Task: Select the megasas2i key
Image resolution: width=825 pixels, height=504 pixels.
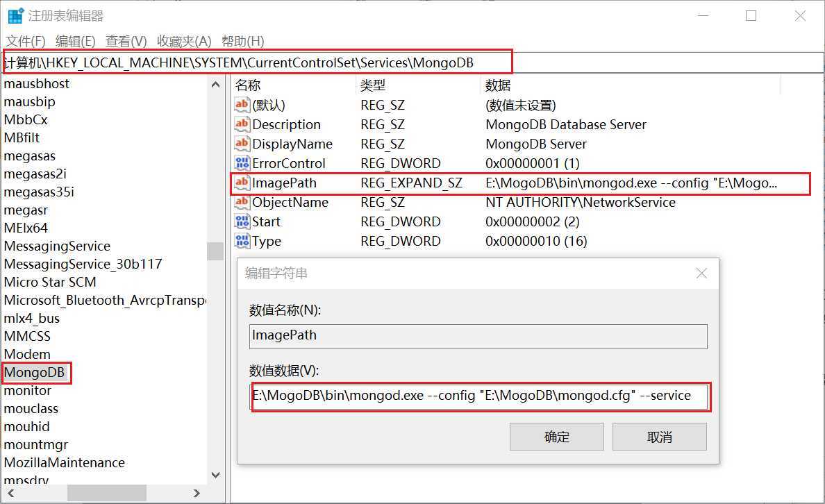Action: [35, 174]
